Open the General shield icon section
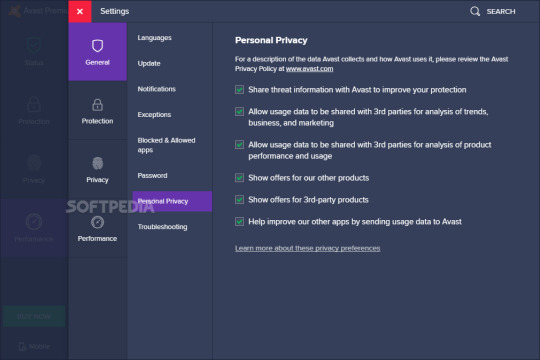 [97, 52]
